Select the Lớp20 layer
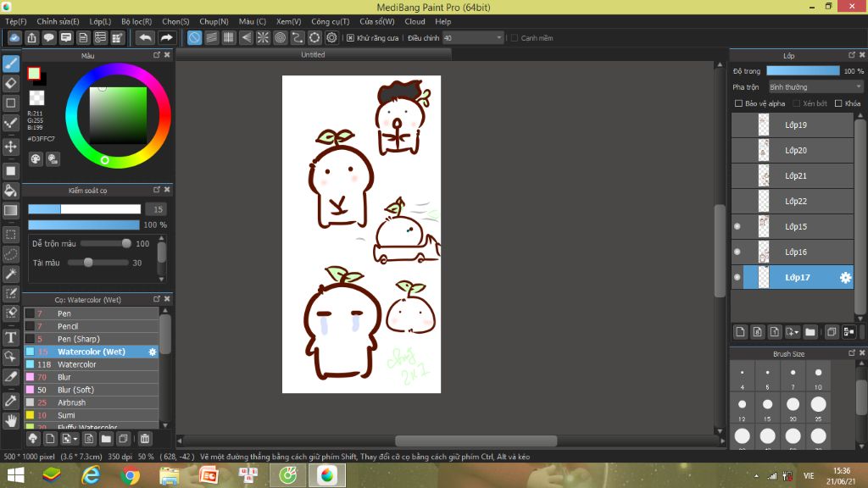This screenshot has width=868, height=488. 793,151
